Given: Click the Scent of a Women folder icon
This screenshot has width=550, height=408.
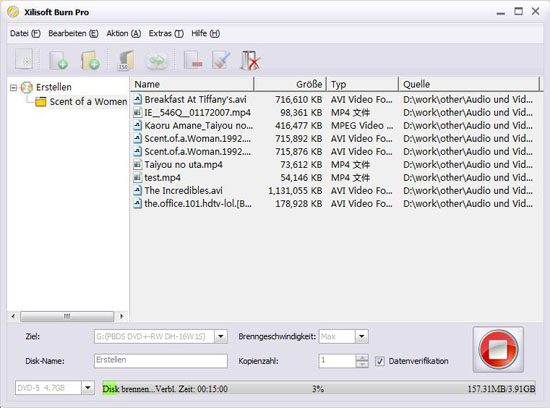Looking at the screenshot, I should tap(40, 102).
